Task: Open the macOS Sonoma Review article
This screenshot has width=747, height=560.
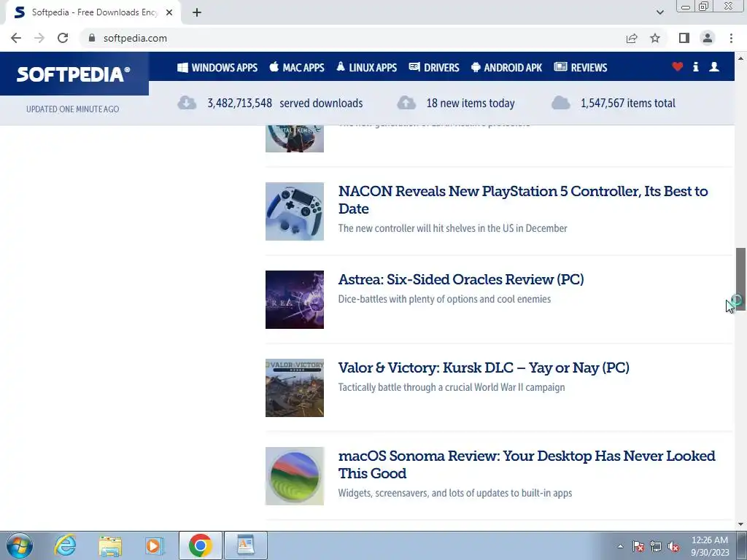Action: click(x=527, y=464)
